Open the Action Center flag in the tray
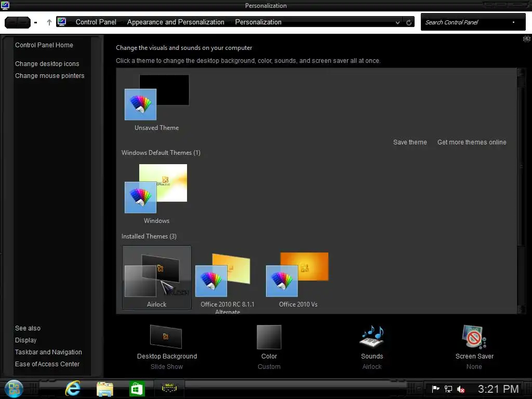 tap(435, 389)
